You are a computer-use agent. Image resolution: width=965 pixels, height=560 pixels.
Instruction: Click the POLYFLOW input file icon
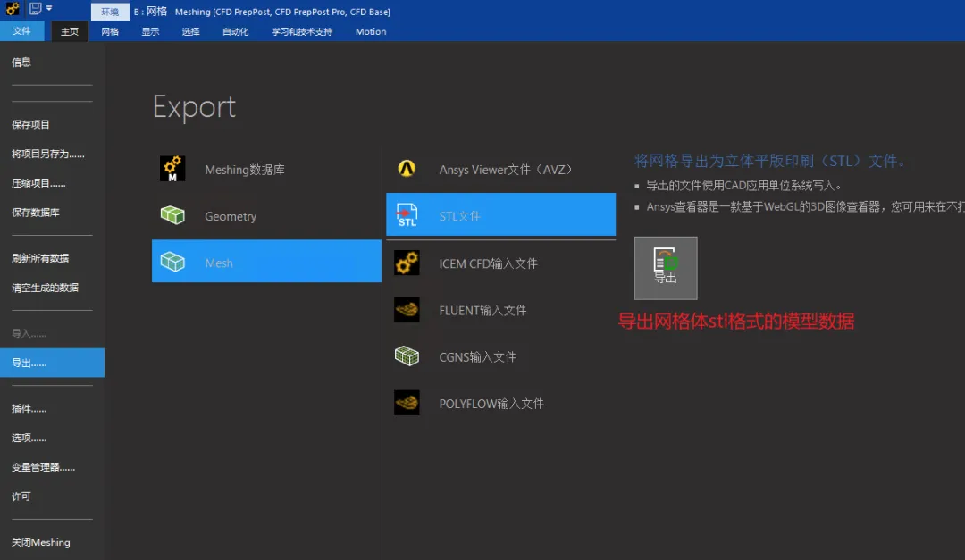click(x=407, y=403)
